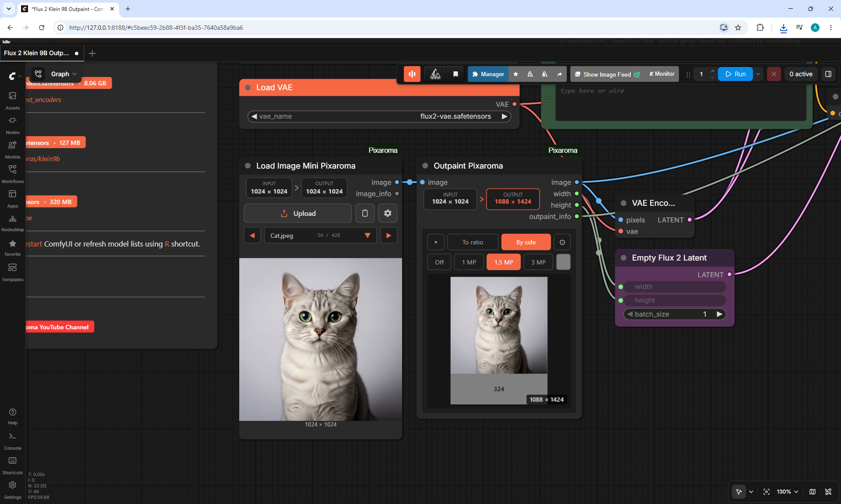
Task: Open the Outpaint Pixaroma target settings icon
Action: 562,242
